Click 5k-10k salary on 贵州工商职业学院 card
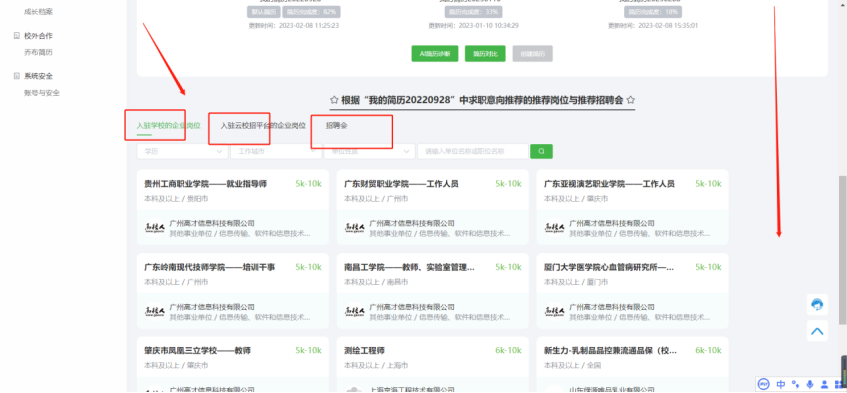 [308, 184]
